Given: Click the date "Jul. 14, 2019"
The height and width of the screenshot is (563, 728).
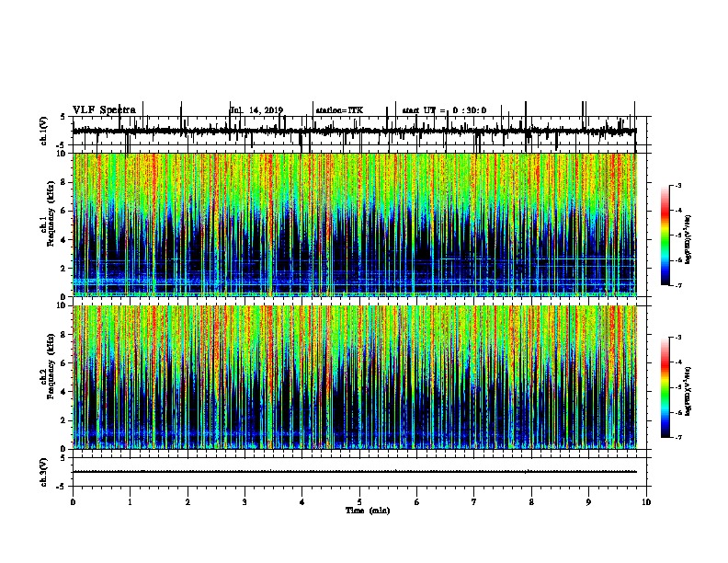Looking at the screenshot, I should 256,110.
